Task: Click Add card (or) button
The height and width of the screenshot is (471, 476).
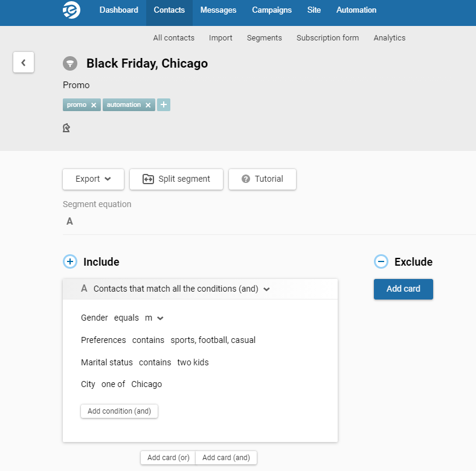Action: tap(168, 457)
